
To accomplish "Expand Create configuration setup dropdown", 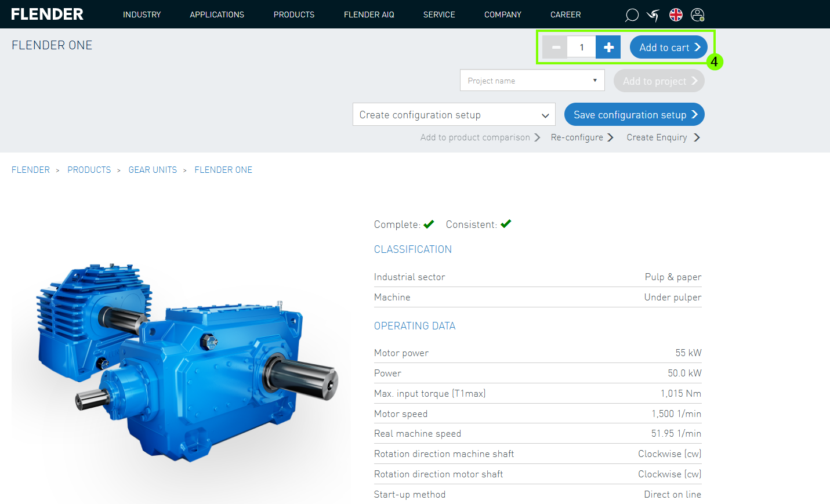I will click(454, 115).
